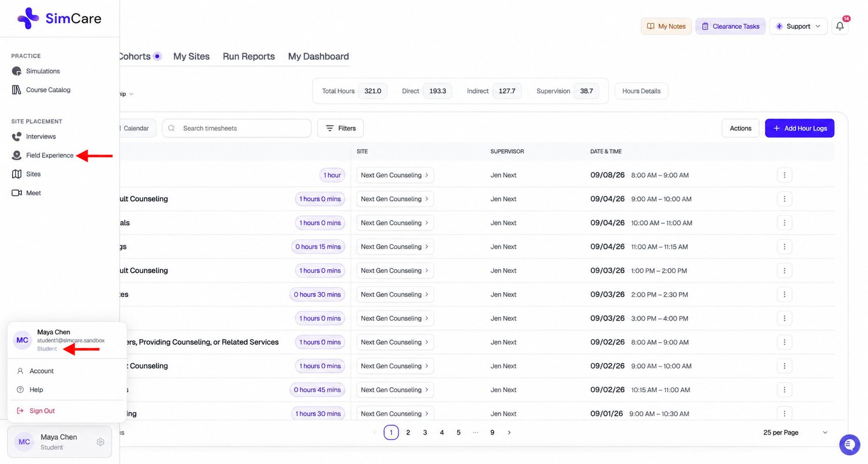Click the Search timesheets field
This screenshot has width=868, height=464.
coord(237,129)
